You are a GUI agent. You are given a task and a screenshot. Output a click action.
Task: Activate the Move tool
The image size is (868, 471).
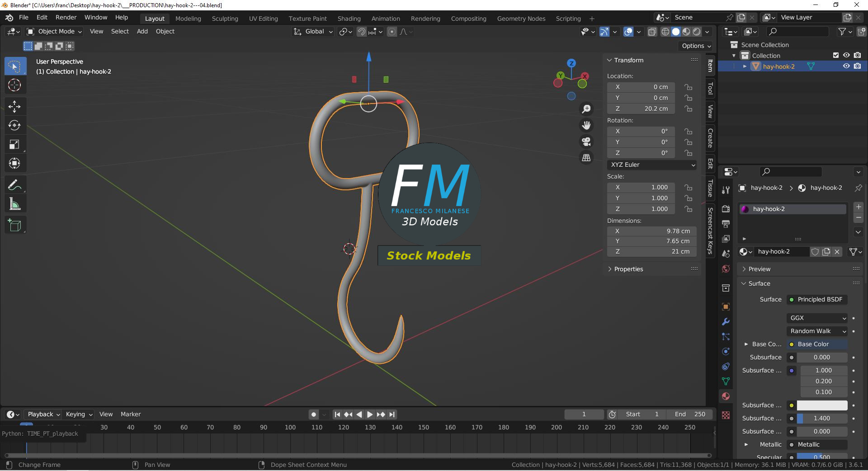point(14,106)
